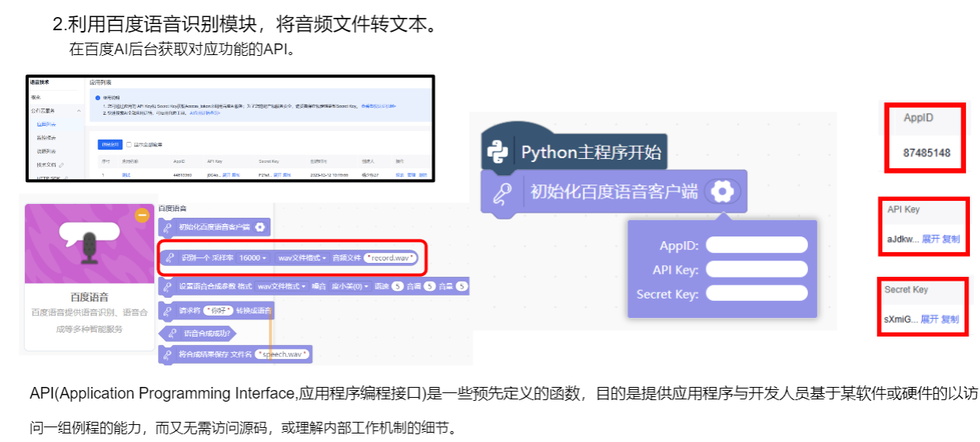Select 资源列表 in the console sidebar

point(46,151)
